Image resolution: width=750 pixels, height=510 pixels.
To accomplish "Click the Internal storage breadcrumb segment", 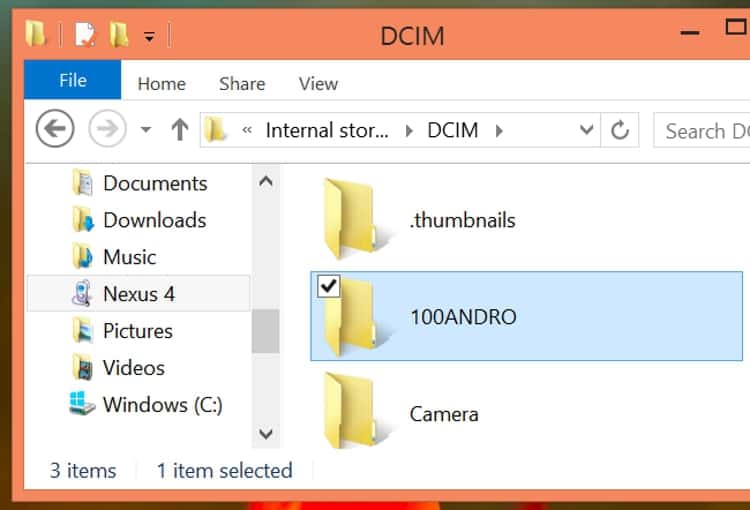I will click(327, 130).
